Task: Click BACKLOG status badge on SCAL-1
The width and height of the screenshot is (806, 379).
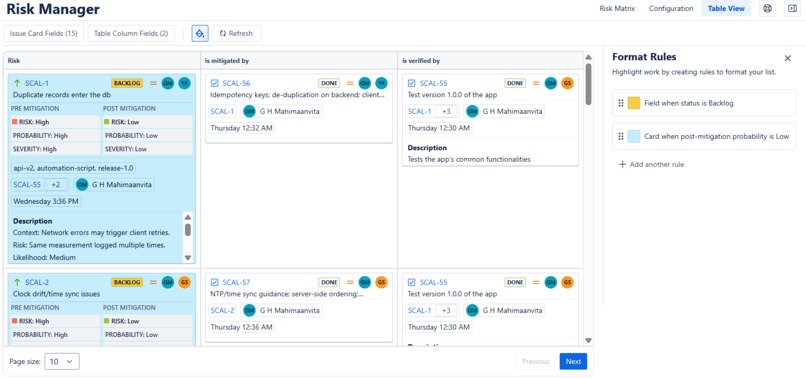Action: (127, 83)
